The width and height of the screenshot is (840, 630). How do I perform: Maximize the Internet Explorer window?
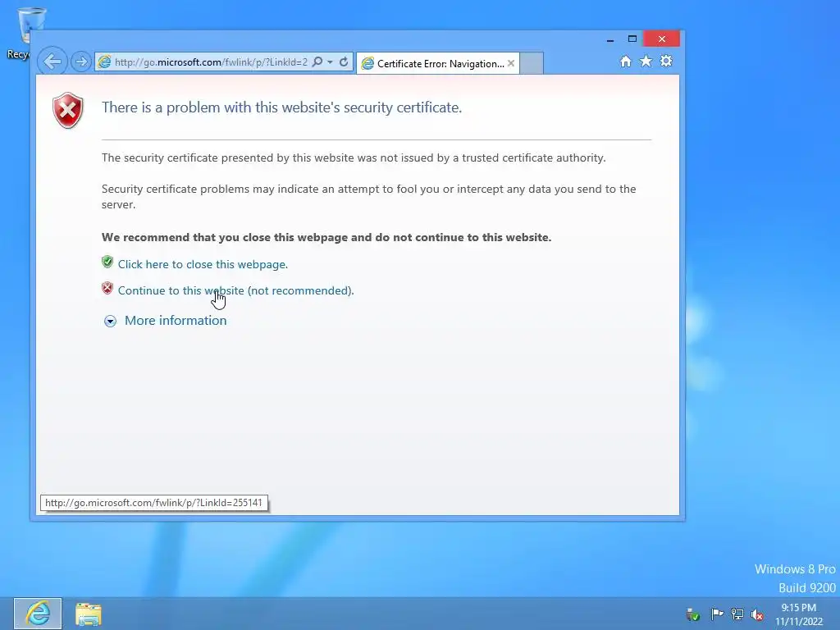(632, 39)
